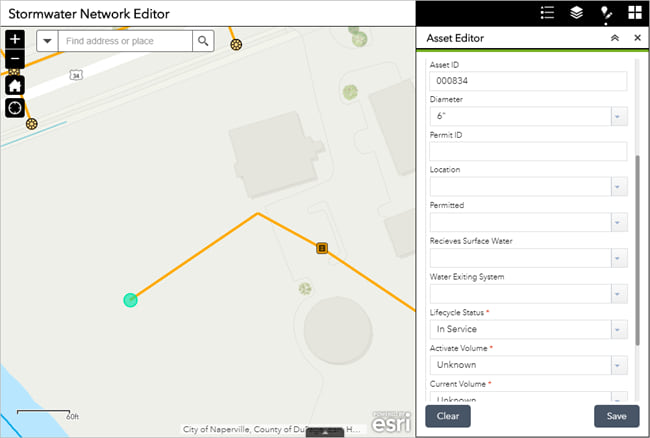Click the Permit ID field

point(527,152)
